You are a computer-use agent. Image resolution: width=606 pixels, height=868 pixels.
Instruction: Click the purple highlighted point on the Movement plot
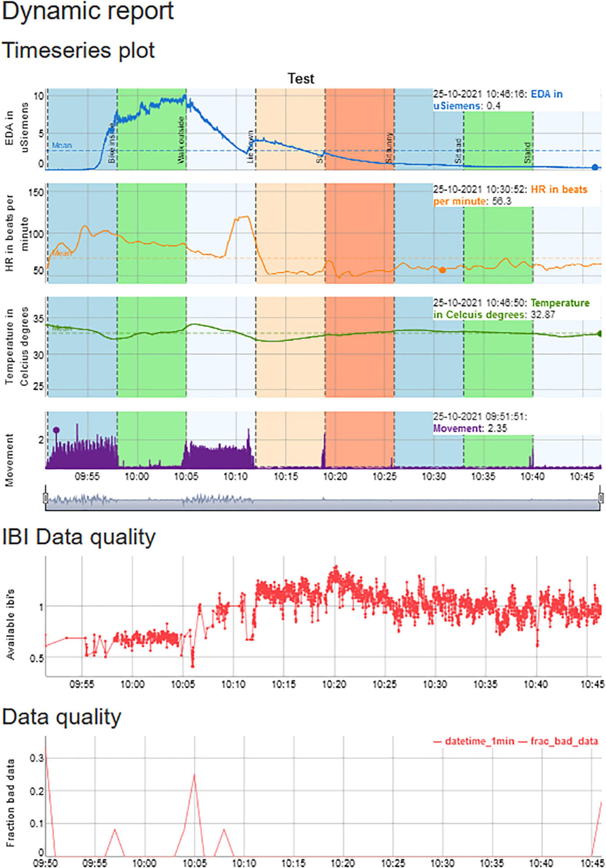[x=56, y=430]
